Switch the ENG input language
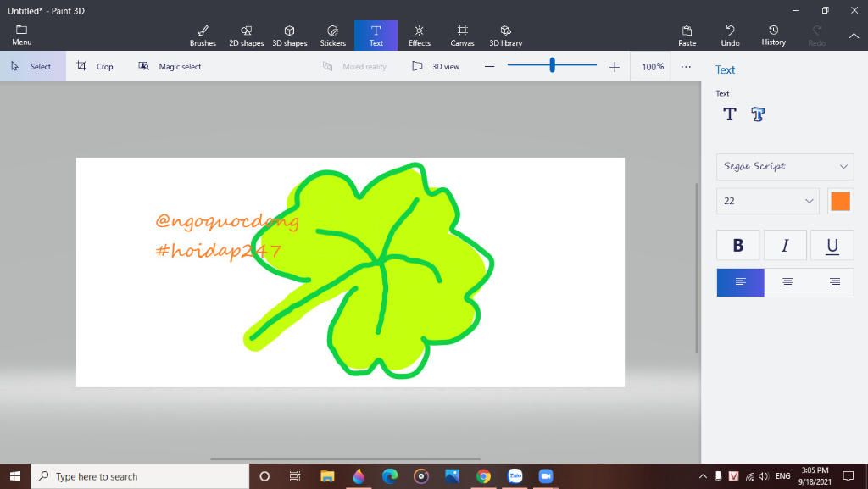The image size is (868, 489). click(782, 476)
